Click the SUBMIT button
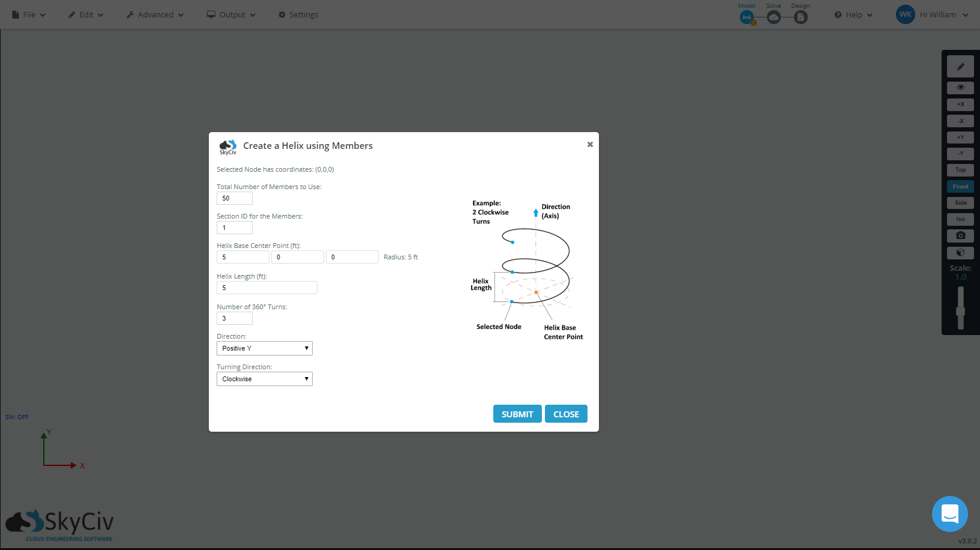Image resolution: width=980 pixels, height=550 pixels. tap(517, 414)
